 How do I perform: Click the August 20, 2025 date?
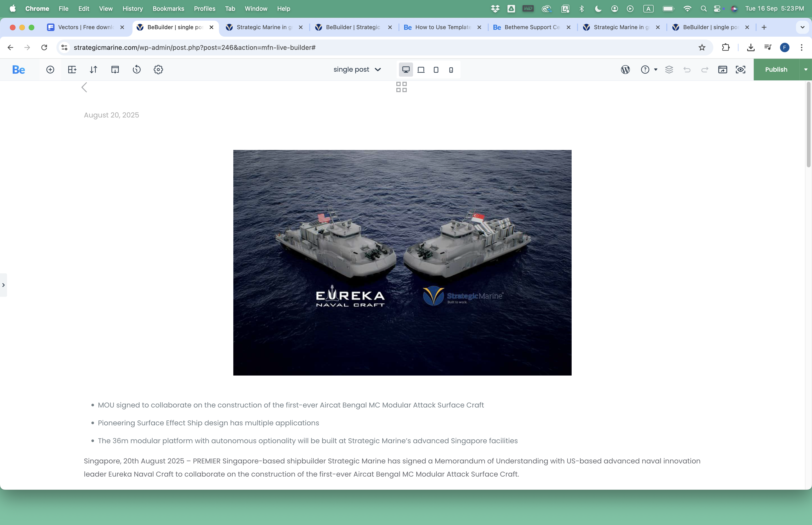(111, 115)
